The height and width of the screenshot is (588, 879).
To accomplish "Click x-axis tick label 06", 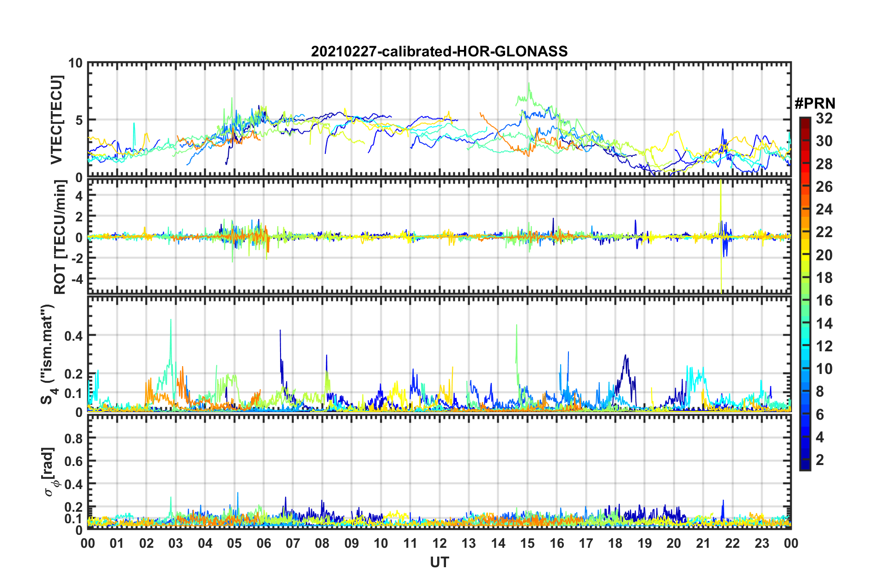I will tap(264, 543).
